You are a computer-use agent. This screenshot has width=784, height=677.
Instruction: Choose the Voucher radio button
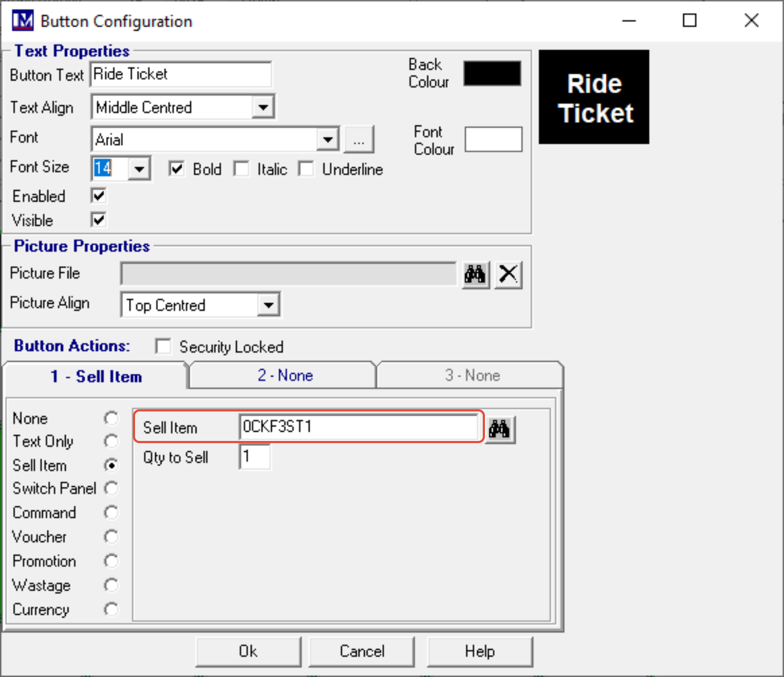pos(111,537)
